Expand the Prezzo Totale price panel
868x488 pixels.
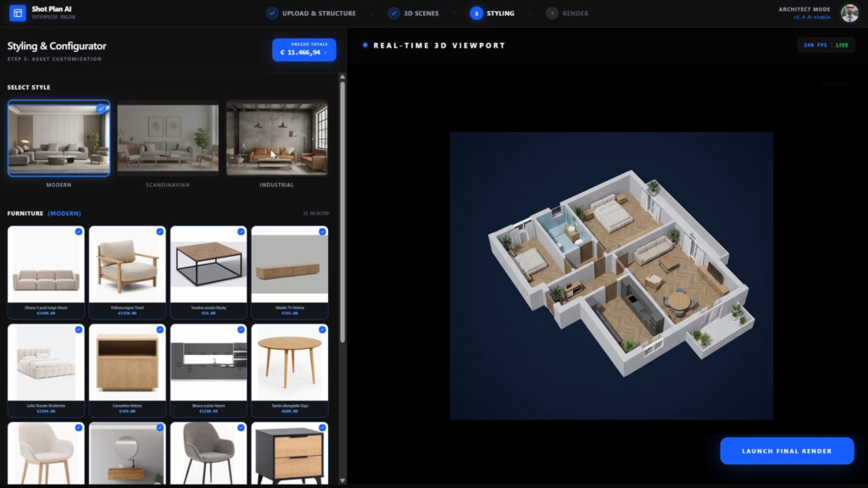[x=304, y=50]
